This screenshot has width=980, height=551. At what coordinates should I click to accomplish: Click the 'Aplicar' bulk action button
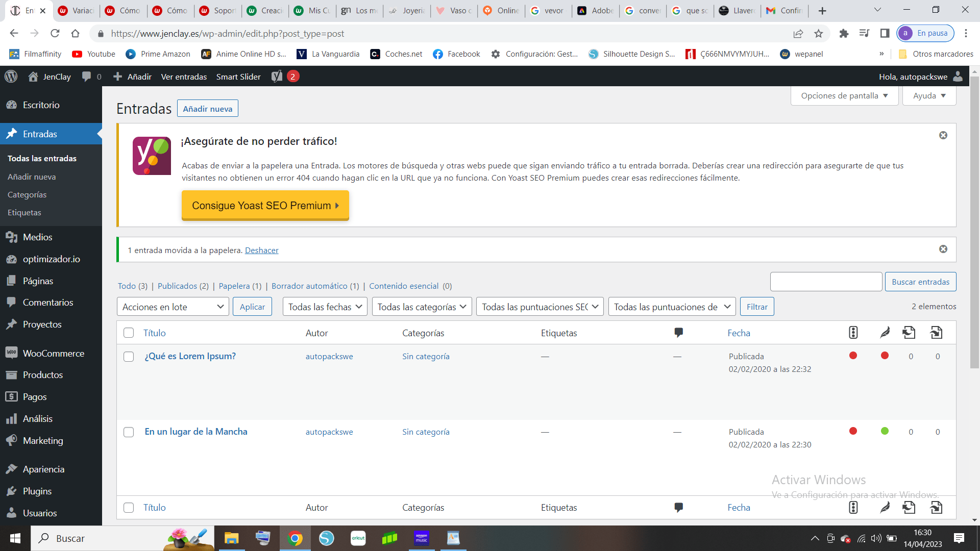252,307
